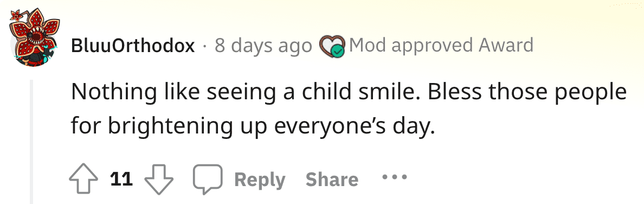Click the green checkmark badge on the award

click(x=338, y=52)
